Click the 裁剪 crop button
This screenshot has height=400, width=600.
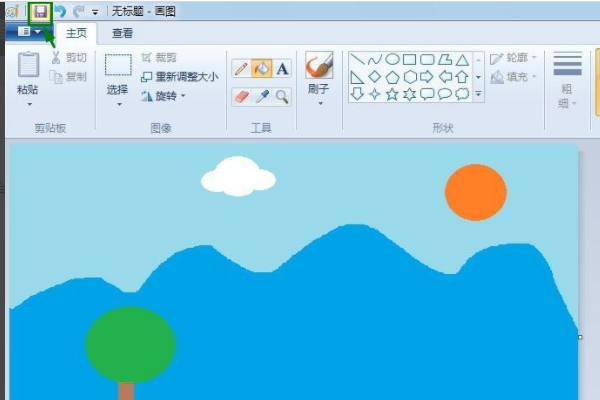point(159,58)
